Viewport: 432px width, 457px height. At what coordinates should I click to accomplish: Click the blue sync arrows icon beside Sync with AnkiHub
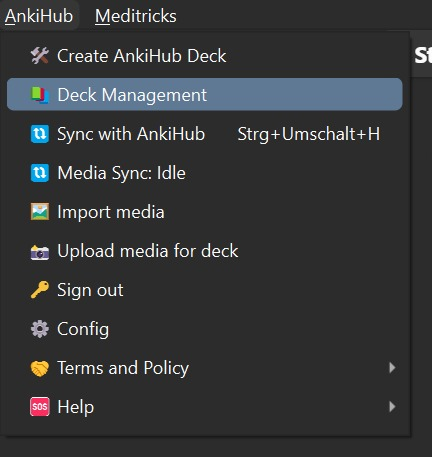pyautogui.click(x=40, y=134)
